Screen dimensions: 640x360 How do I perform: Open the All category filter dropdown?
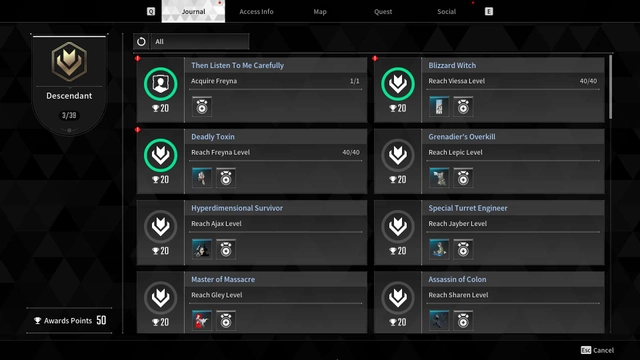tap(200, 42)
